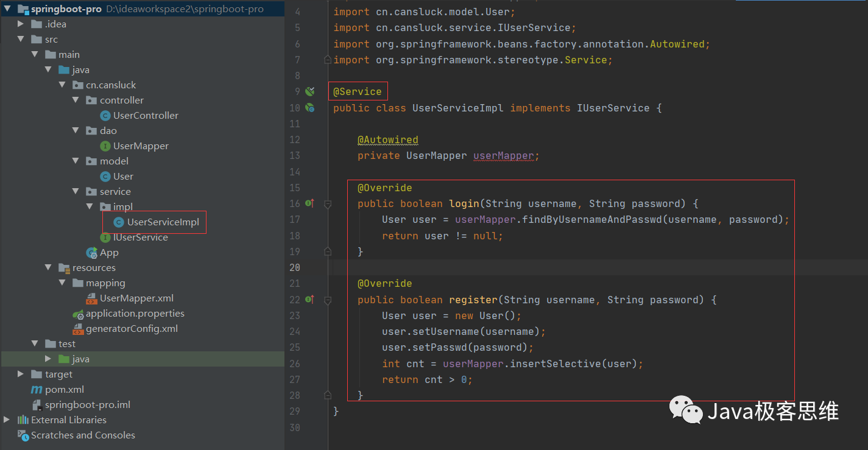
Task: Collapse the springboot-pro project root
Action: (7, 9)
